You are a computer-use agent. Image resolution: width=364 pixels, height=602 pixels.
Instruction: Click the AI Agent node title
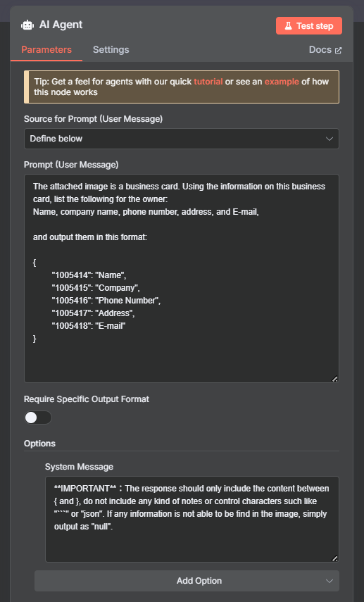point(61,25)
